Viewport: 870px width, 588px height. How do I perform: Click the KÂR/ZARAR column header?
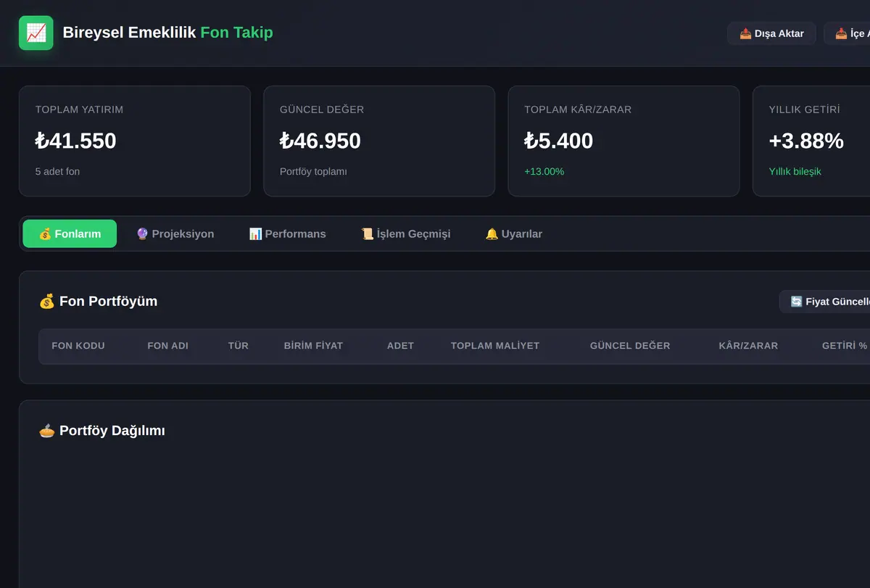coord(748,346)
